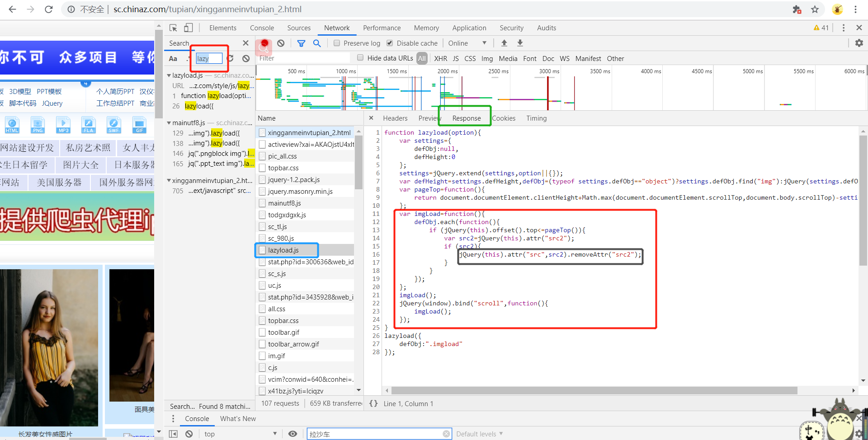Stop recording the network log
Viewport: 868px width, 440px height.
point(264,43)
